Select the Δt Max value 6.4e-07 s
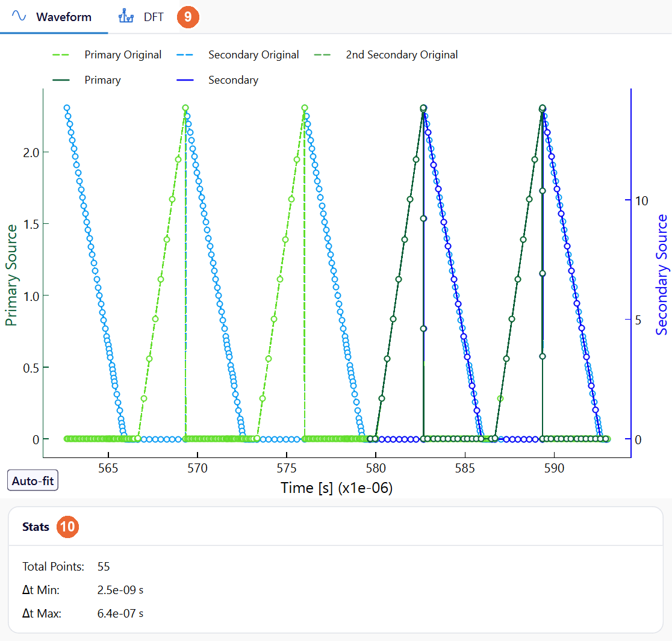The image size is (672, 641). pos(120,613)
